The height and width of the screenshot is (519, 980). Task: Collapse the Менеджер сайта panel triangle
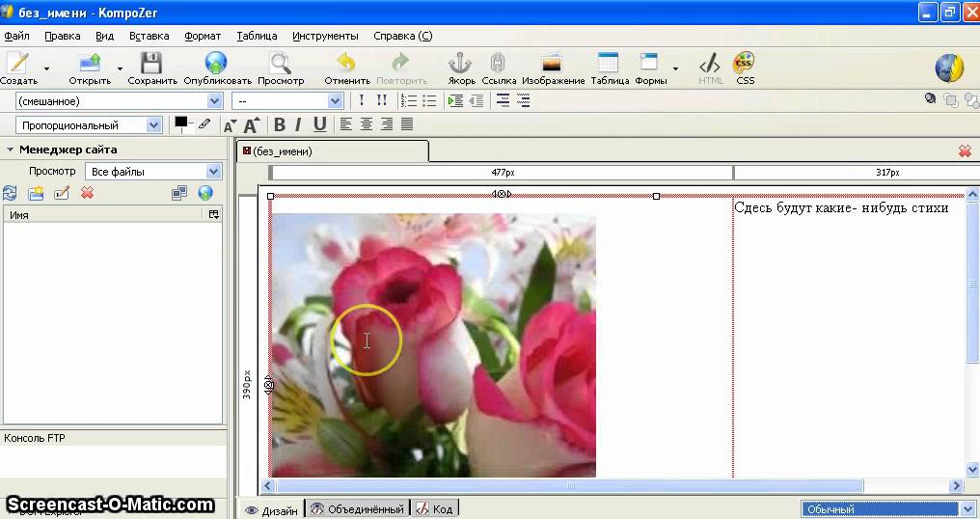point(10,150)
